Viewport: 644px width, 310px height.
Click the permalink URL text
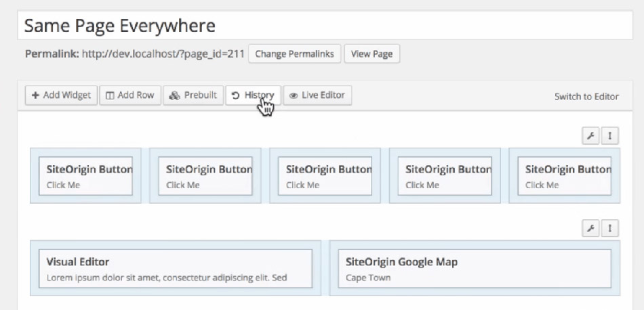(x=163, y=54)
